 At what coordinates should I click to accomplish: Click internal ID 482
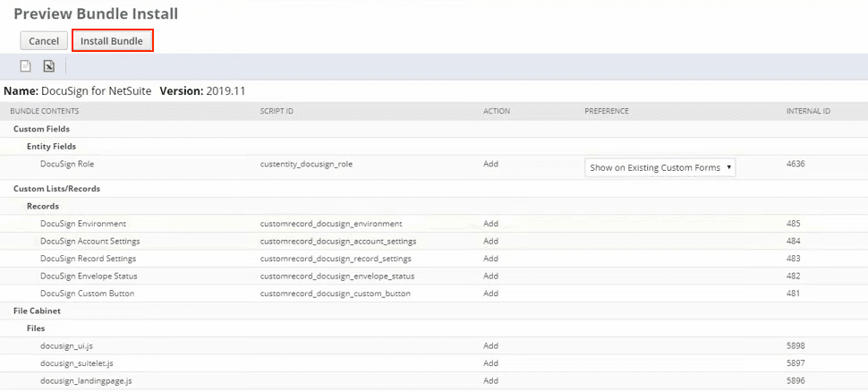pyautogui.click(x=793, y=276)
